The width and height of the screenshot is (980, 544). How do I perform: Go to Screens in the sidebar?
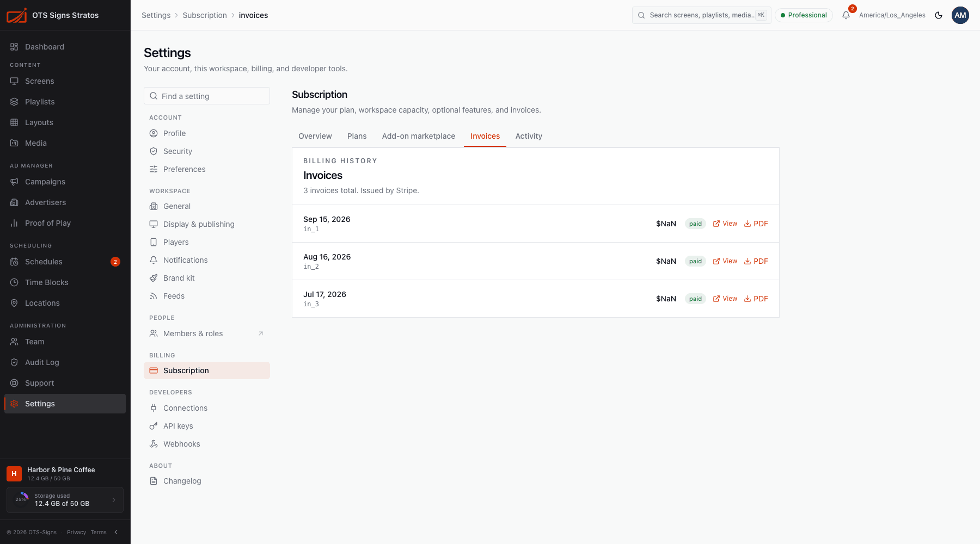(x=65, y=81)
